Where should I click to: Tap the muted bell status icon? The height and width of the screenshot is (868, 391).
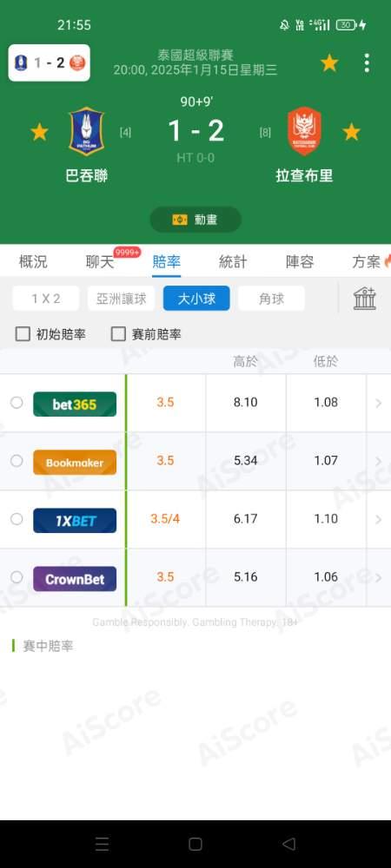[285, 25]
